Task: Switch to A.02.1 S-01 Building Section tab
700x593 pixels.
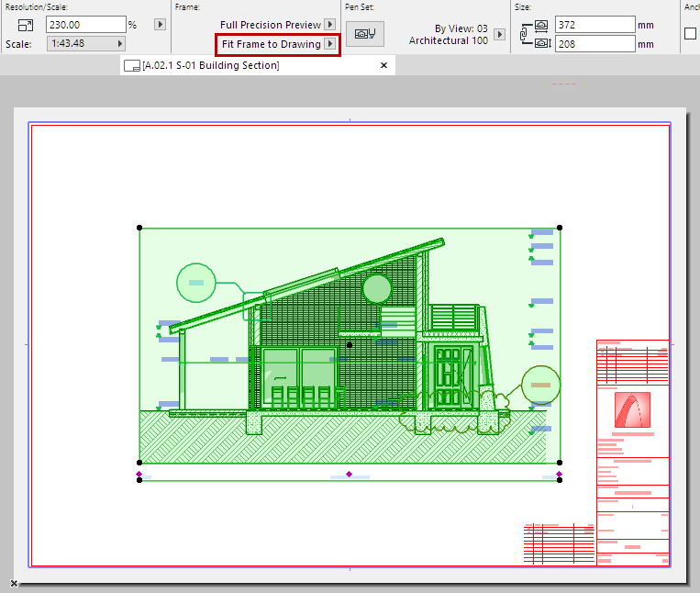Action: [x=211, y=66]
